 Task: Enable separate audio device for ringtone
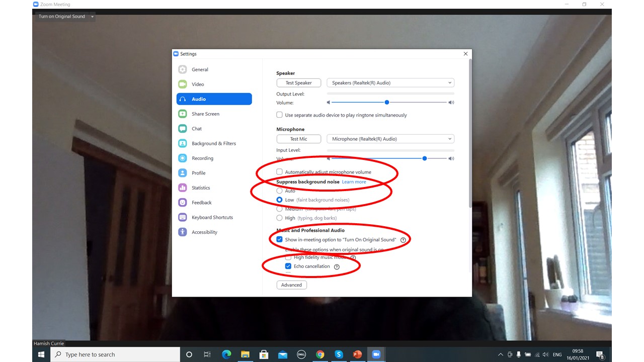click(x=280, y=115)
